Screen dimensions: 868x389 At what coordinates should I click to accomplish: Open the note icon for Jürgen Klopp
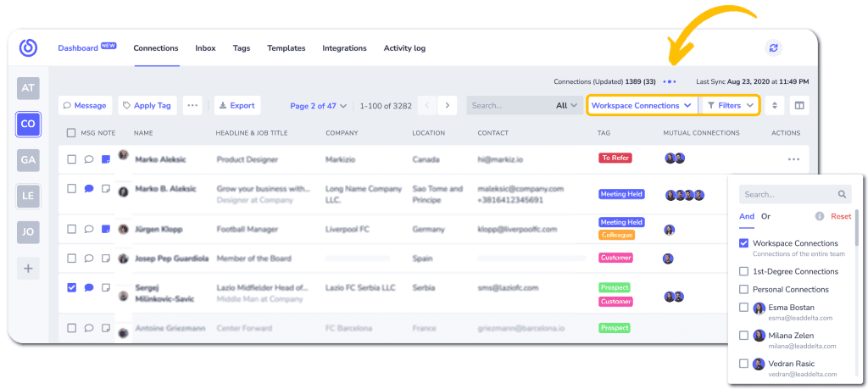(x=106, y=229)
